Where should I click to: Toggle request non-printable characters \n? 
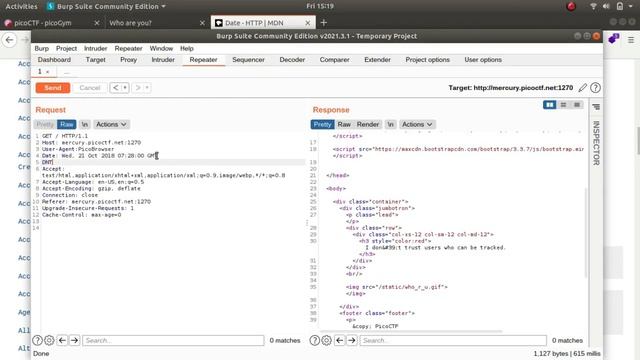pos(84,124)
